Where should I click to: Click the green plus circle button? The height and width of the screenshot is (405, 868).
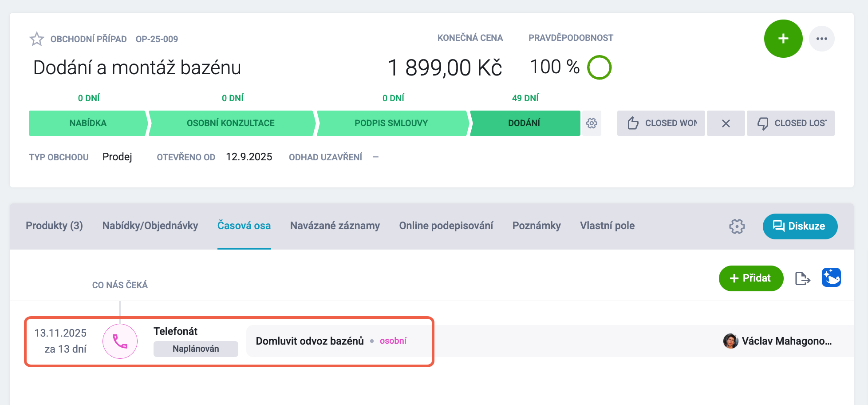[x=783, y=39]
